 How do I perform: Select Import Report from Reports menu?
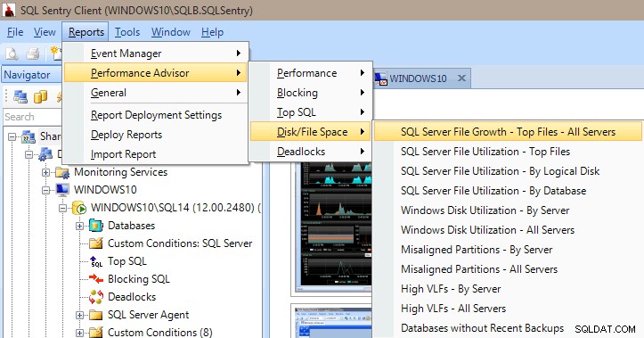(123, 154)
